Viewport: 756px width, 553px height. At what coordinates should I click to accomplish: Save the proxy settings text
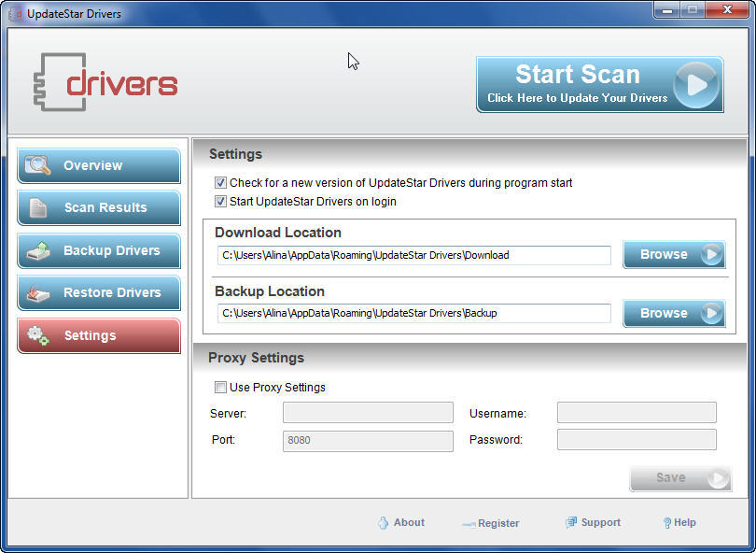point(671,477)
